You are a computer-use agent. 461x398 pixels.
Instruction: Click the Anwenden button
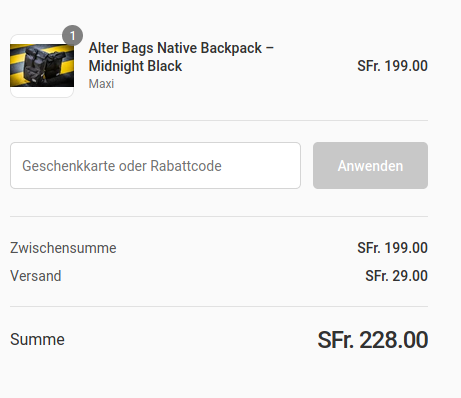[370, 166]
